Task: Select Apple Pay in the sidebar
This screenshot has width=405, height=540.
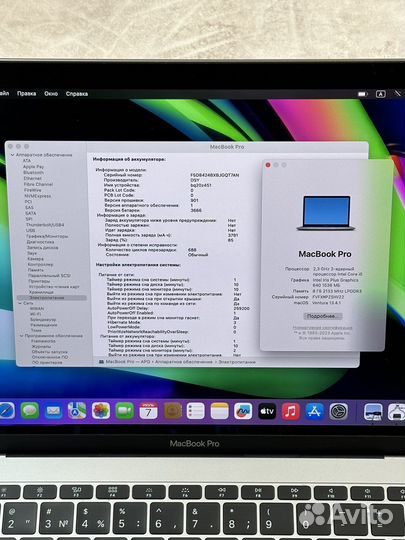Action: [33, 166]
